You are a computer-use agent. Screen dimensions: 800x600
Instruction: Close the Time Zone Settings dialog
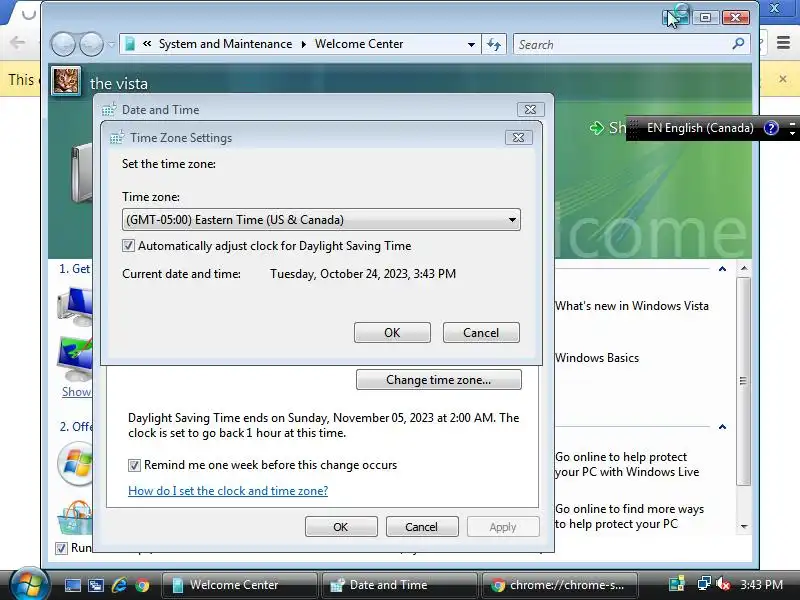pyautogui.click(x=518, y=138)
